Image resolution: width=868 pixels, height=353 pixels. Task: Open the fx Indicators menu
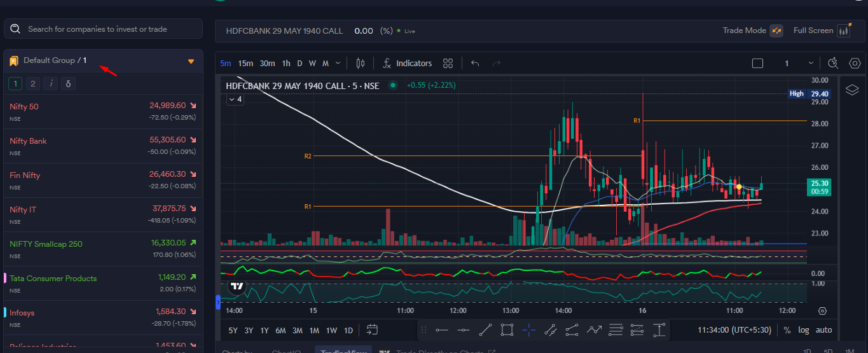click(407, 63)
